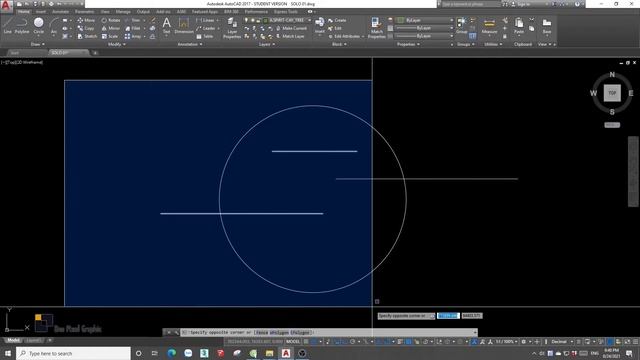Expand the Modify panel
Image resolution: width=640 pixels, height=360 pixels.
117,44
